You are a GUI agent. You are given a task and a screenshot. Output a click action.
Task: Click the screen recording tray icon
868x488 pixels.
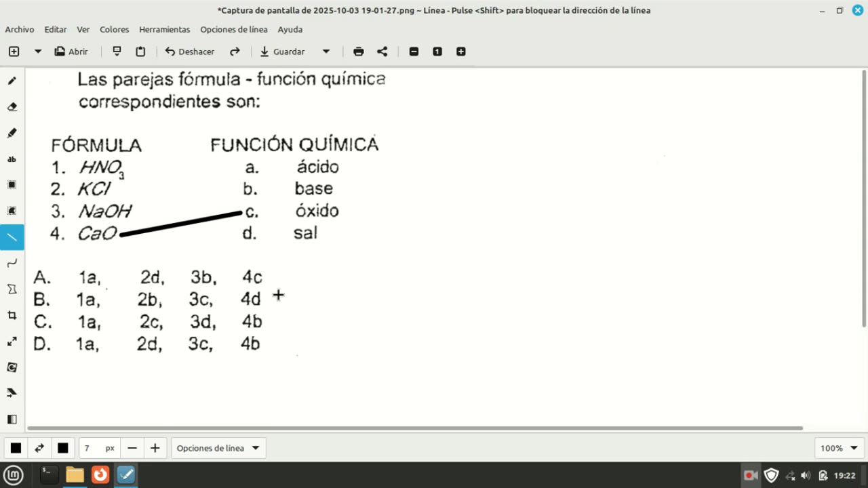(751, 475)
